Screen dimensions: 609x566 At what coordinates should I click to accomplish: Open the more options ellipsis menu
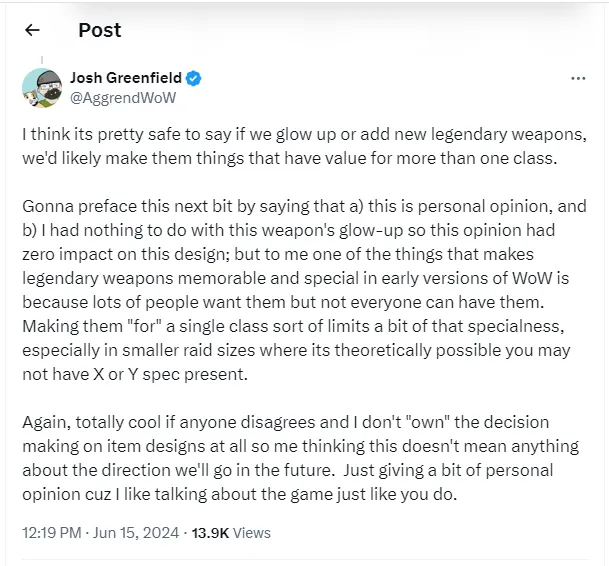[578, 78]
